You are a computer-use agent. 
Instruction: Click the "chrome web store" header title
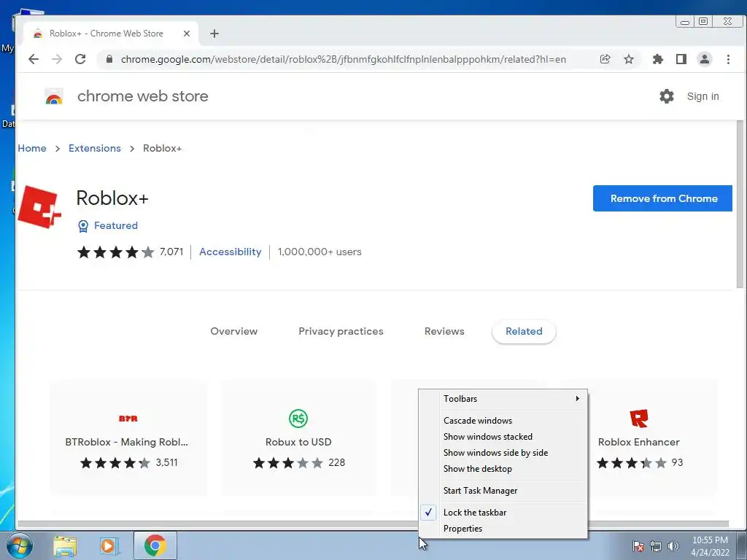[142, 96]
